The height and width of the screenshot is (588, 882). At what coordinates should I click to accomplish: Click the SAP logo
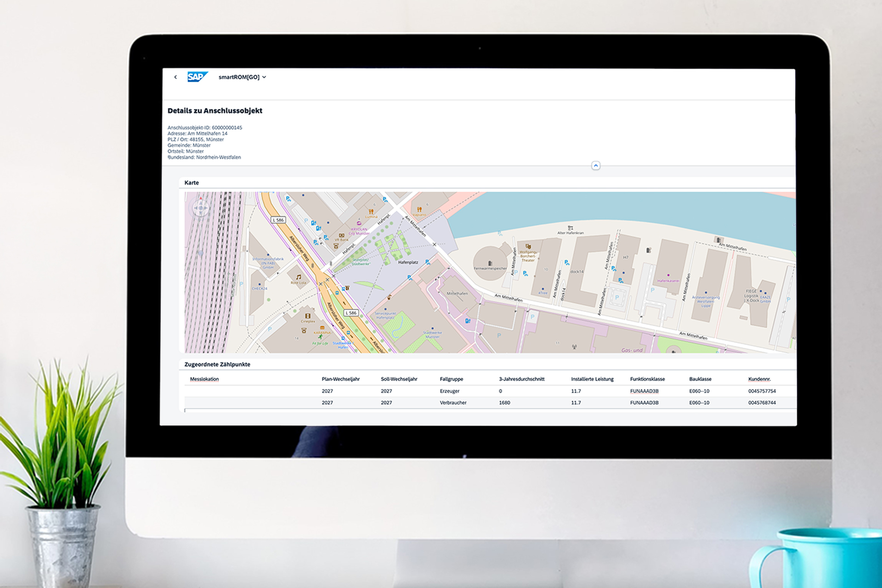coord(198,77)
